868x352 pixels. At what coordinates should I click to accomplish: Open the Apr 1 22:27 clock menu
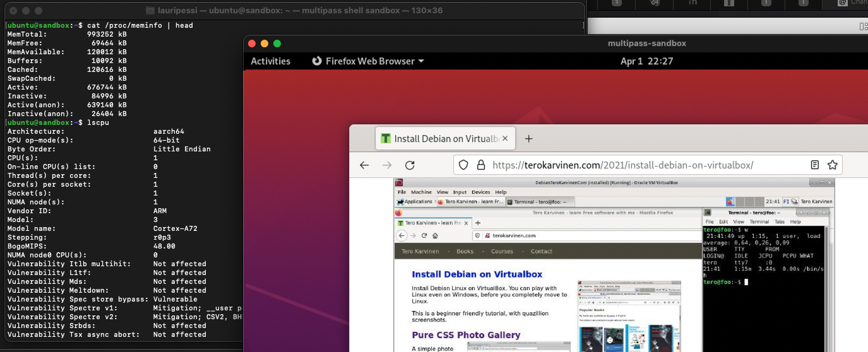pyautogui.click(x=646, y=61)
